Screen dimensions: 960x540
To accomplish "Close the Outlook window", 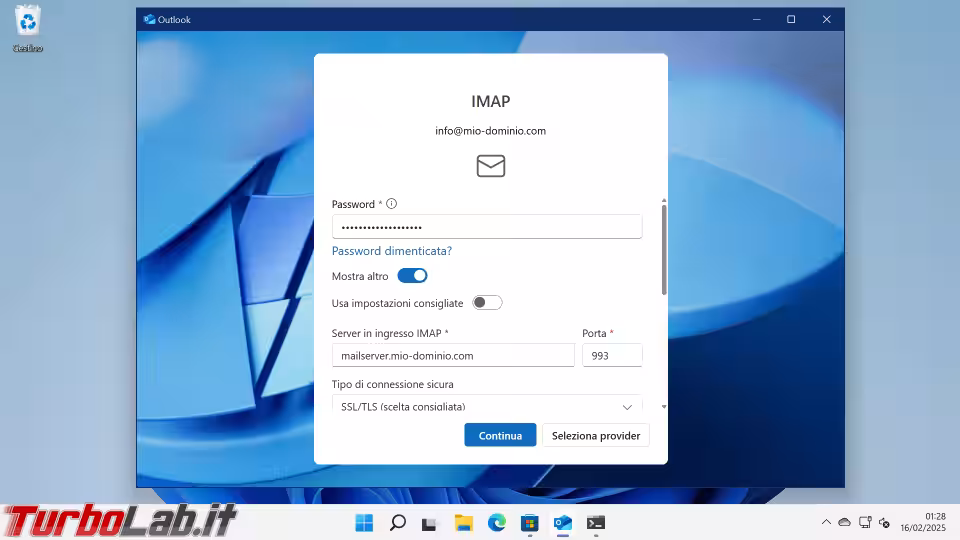I will coord(827,20).
